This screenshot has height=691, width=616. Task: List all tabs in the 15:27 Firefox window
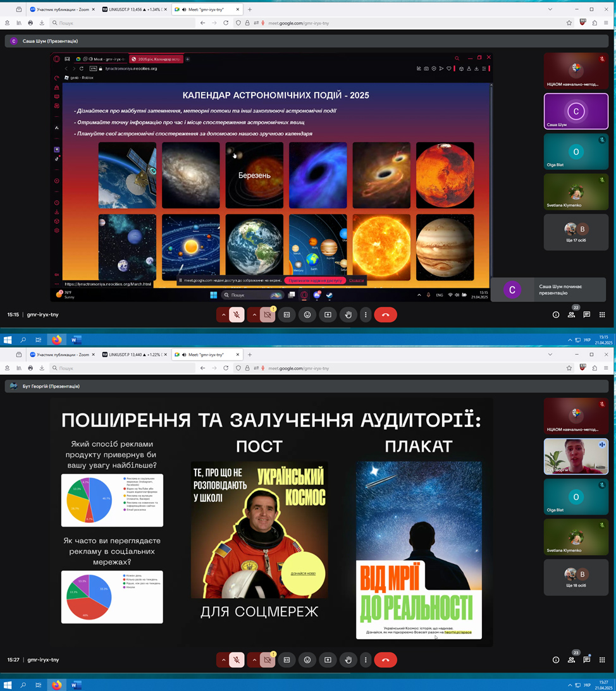tap(550, 354)
